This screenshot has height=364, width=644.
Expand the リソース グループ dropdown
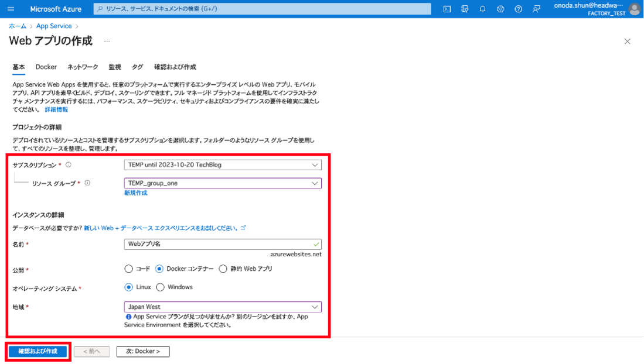tap(223, 183)
